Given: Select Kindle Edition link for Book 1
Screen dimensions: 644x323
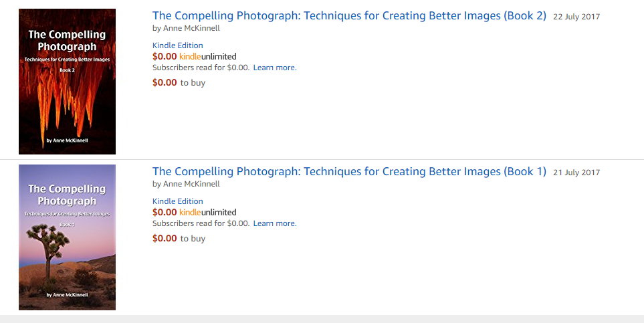Looking at the screenshot, I should pos(177,201).
